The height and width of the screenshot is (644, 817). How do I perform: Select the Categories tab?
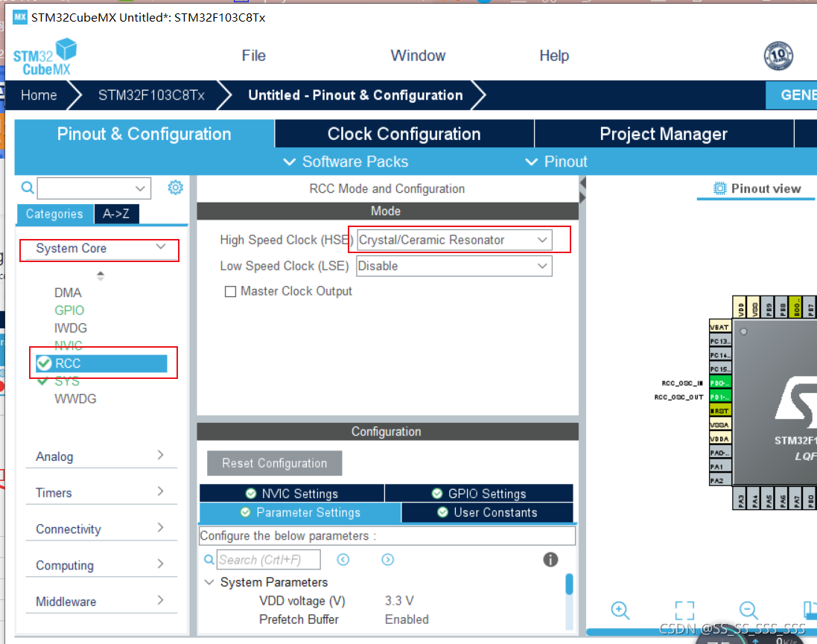pos(54,214)
